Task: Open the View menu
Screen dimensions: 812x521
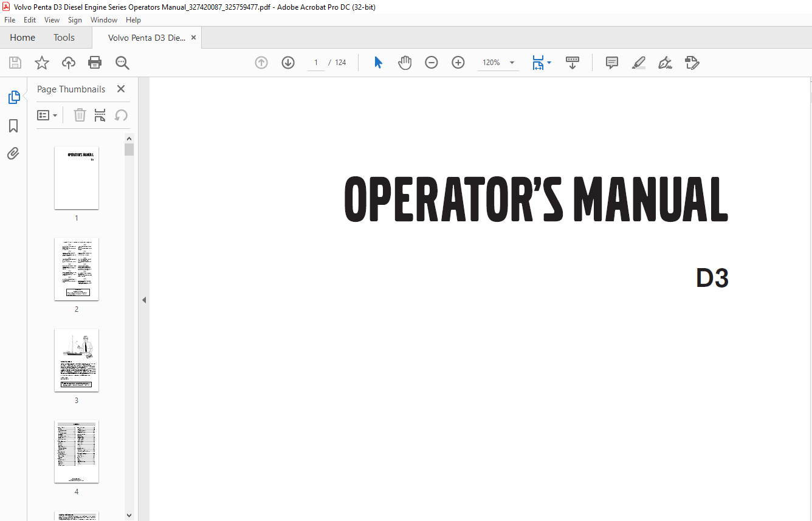Action: (x=52, y=20)
